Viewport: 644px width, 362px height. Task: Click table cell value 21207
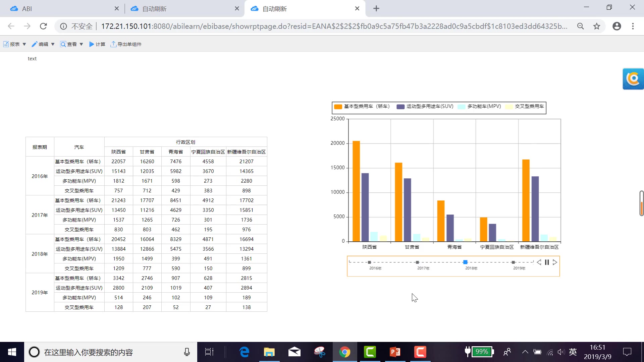[x=247, y=162]
